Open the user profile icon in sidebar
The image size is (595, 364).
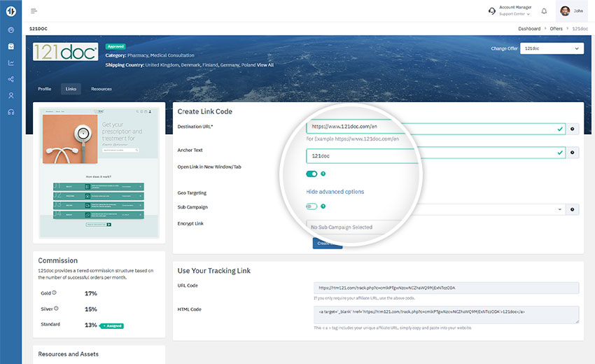click(x=10, y=95)
